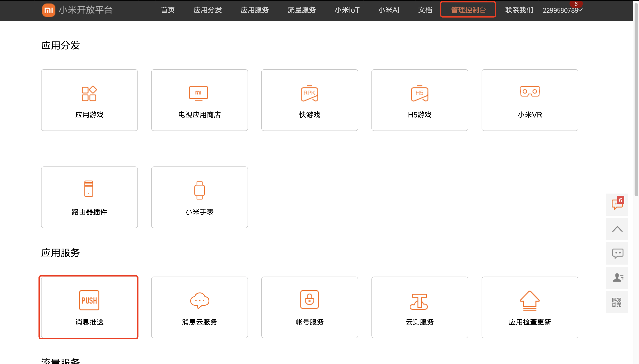This screenshot has height=364, width=639.
Task: Click the 消息推送 card label
Action: pyautogui.click(x=89, y=322)
